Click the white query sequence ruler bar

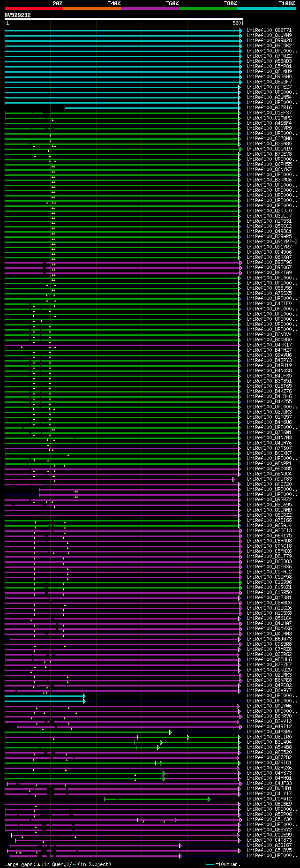click(123, 19)
